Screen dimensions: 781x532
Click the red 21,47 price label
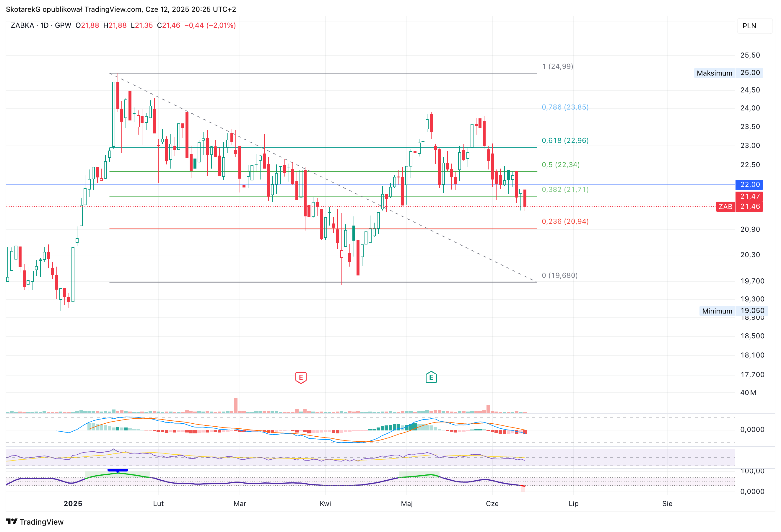coord(749,197)
